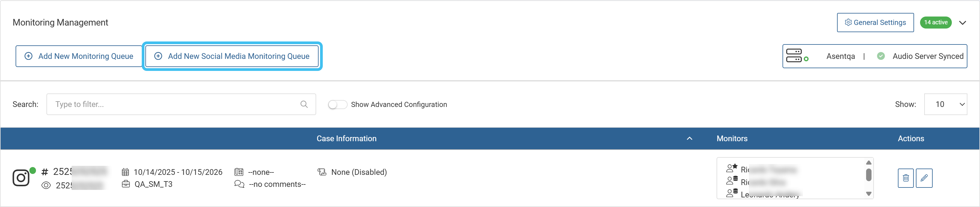Click the eye icon under case number
980x207 pixels.
point(46,186)
